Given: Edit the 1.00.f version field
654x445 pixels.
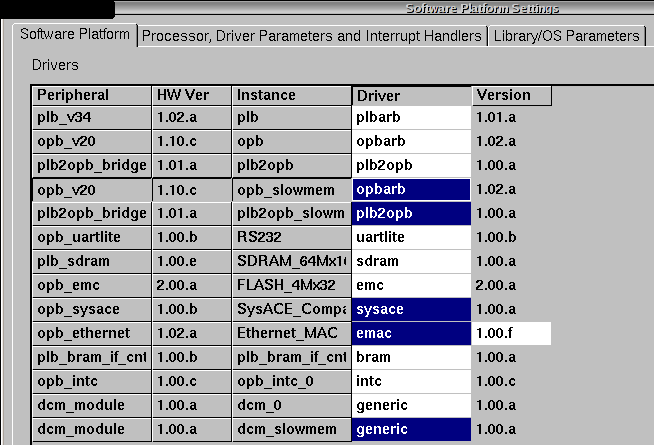Looking at the screenshot, I should coord(511,333).
